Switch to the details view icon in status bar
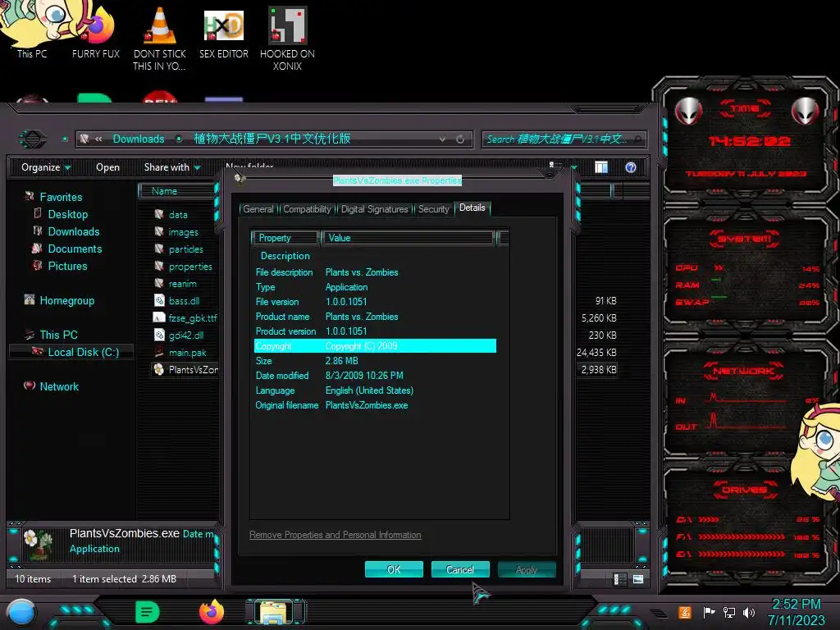The width and height of the screenshot is (840, 630). 619,579
